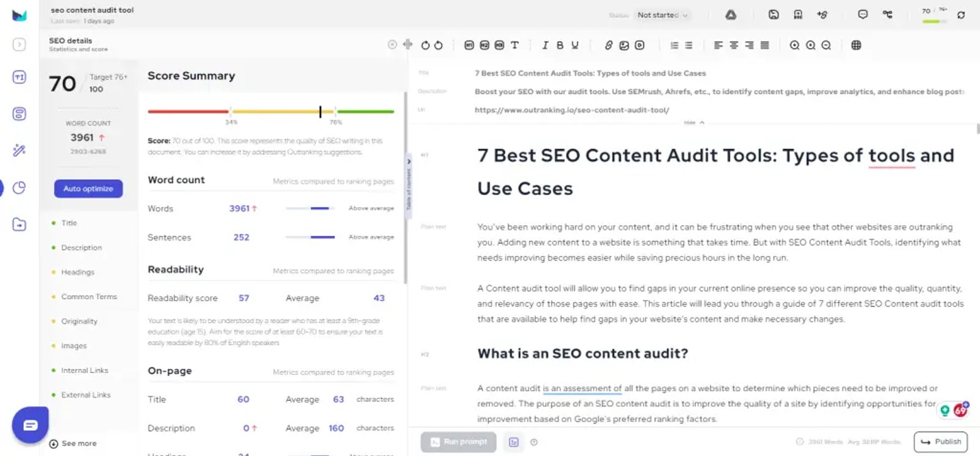Justify text alignment
Screen dimensions: 980x456
coord(764,45)
